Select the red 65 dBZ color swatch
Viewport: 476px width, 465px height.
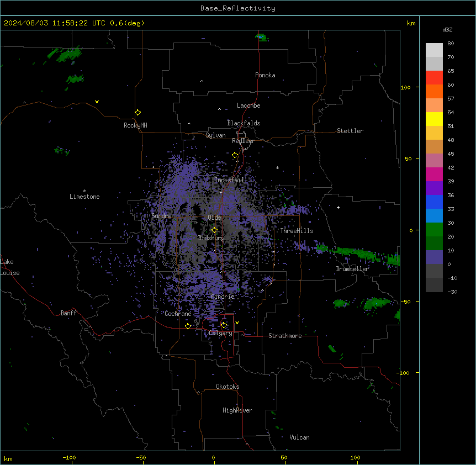click(x=434, y=77)
